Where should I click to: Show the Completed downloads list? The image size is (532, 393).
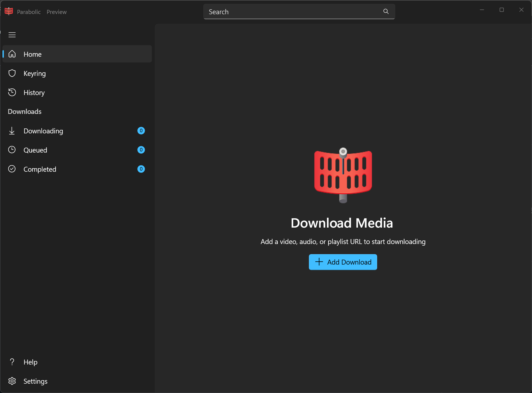tap(77, 169)
